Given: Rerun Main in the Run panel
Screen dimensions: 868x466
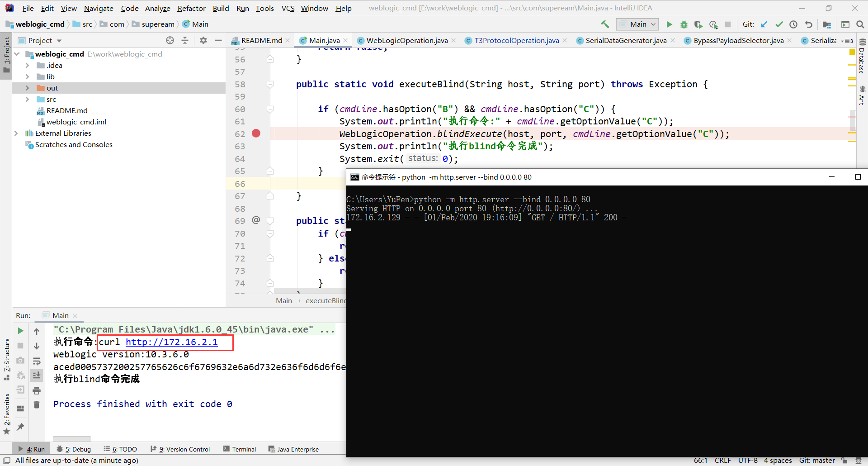Looking at the screenshot, I should (20, 331).
